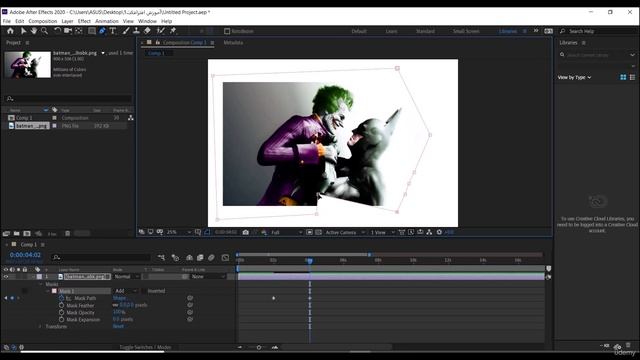Select the Rotation tool

tap(57, 31)
